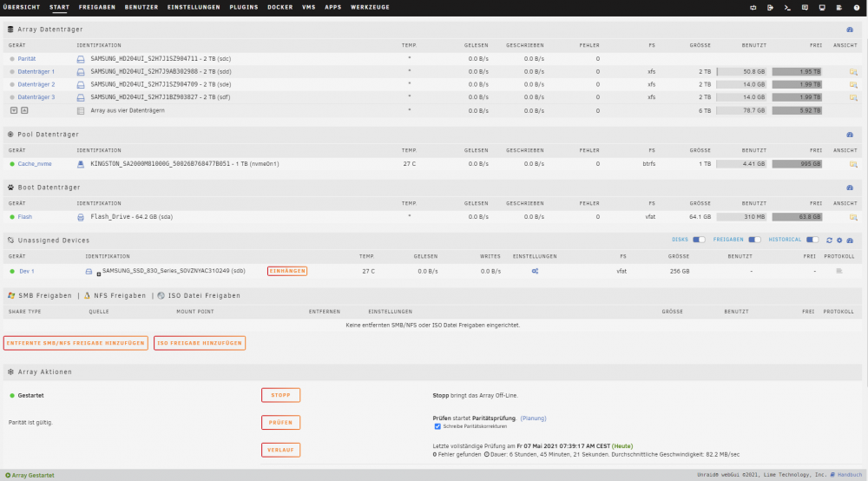This screenshot has width=868, height=481.
Task: Browse Datenträger 3 via Ansicht folder icon
Action: tap(853, 97)
